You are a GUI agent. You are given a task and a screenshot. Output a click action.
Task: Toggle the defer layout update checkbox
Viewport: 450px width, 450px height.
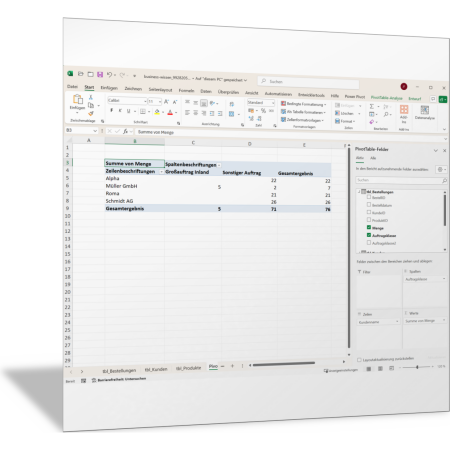359,360
